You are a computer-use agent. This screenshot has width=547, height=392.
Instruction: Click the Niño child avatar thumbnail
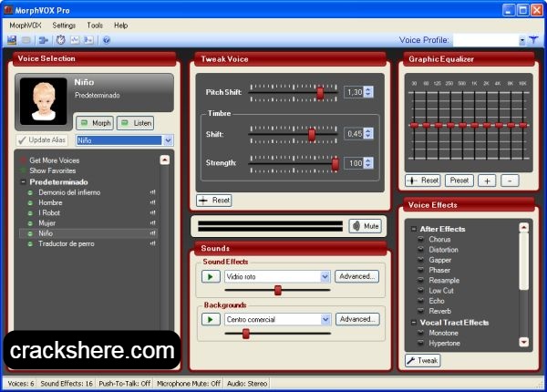point(43,101)
